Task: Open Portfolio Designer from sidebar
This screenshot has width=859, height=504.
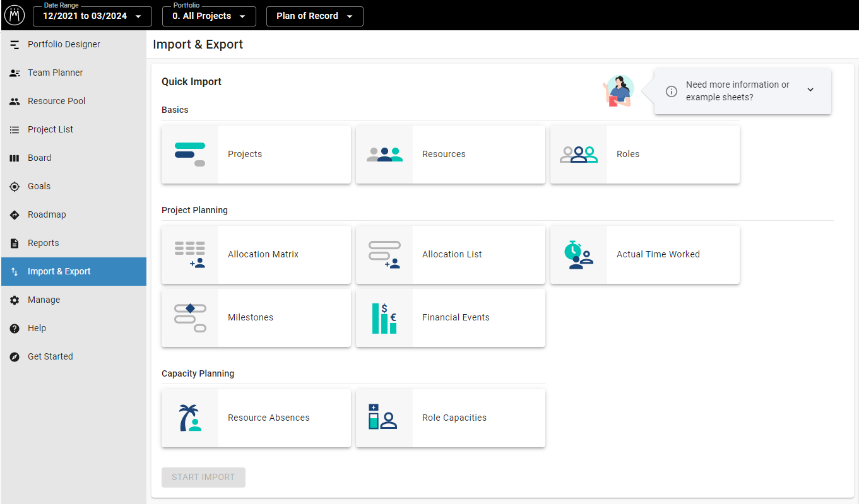Action: [74, 45]
